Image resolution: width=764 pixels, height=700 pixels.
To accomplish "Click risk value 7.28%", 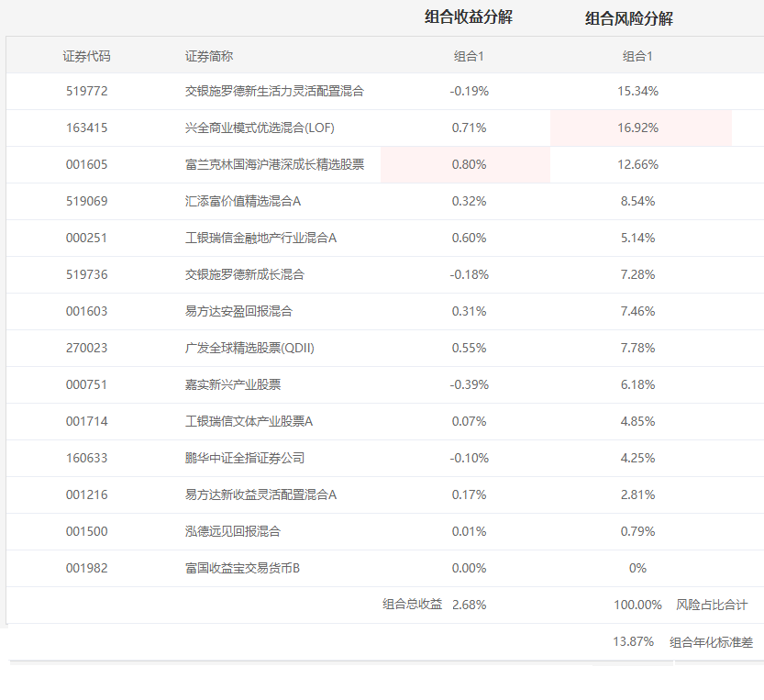I will click(637, 274).
